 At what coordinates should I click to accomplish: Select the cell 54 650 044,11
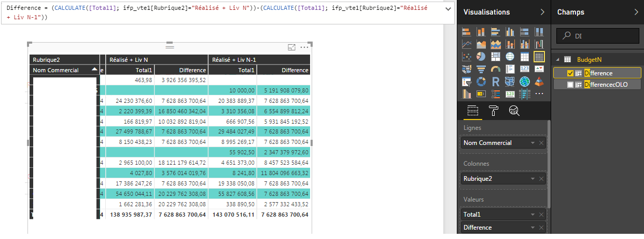pyautogui.click(x=130, y=193)
